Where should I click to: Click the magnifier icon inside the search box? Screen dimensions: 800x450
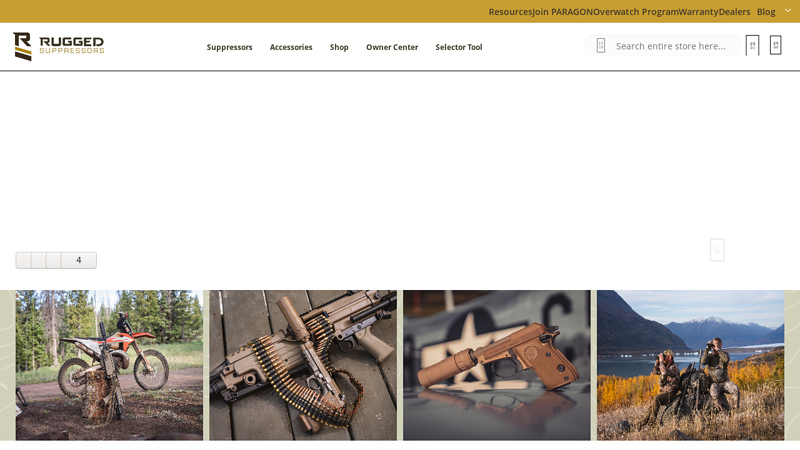coord(601,45)
